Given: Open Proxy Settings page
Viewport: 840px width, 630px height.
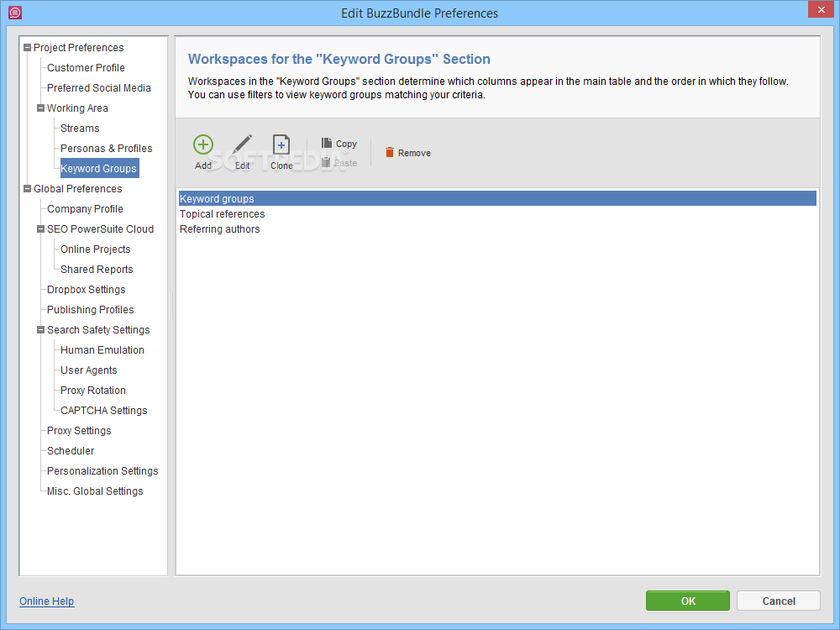Looking at the screenshot, I should [79, 431].
